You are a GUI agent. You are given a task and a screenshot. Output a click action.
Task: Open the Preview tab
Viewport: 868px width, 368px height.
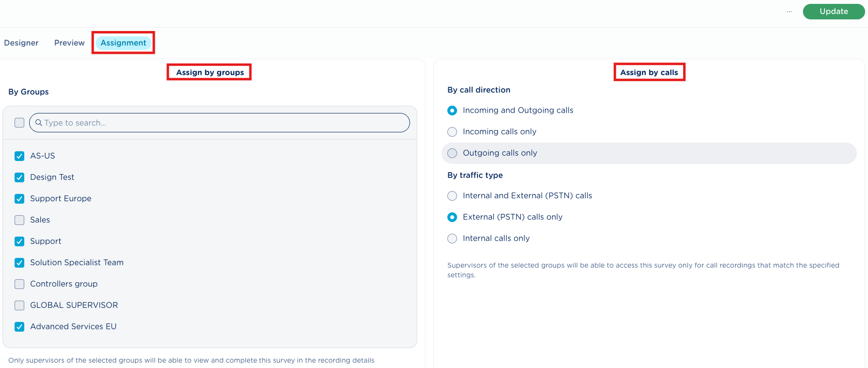pos(69,43)
